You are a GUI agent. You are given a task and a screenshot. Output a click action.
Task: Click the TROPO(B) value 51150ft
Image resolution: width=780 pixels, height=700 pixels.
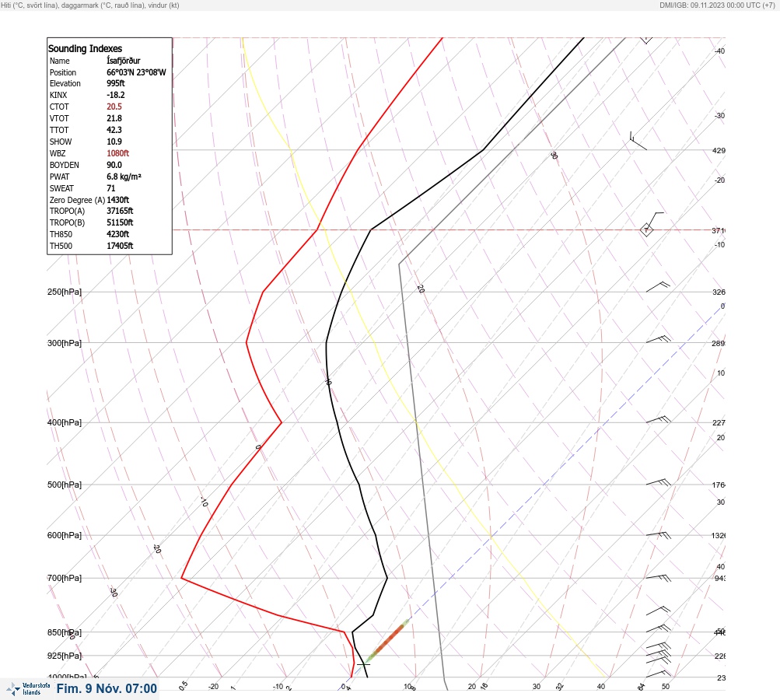120,222
